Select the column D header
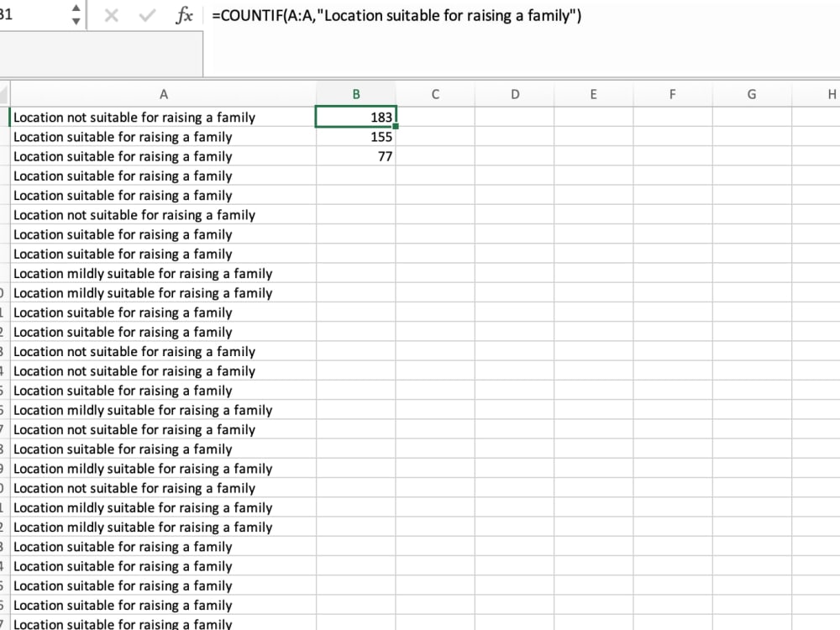840x630 pixels. 515,94
